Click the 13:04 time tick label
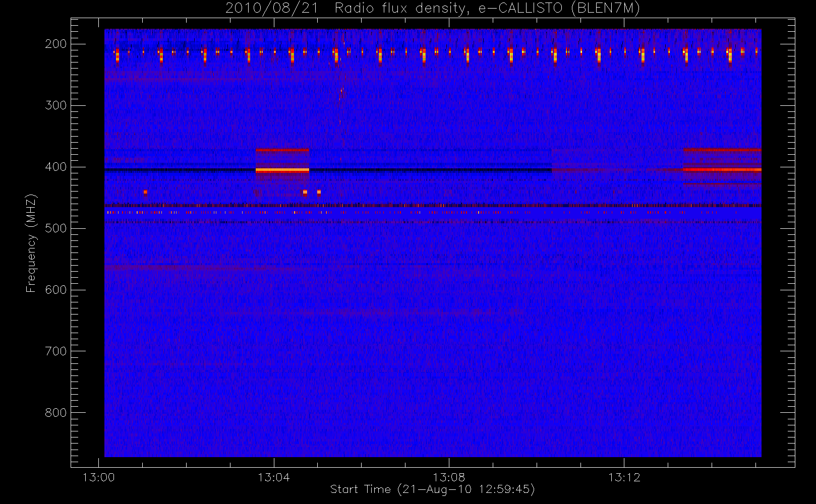The height and width of the screenshot is (504, 816). point(274,477)
